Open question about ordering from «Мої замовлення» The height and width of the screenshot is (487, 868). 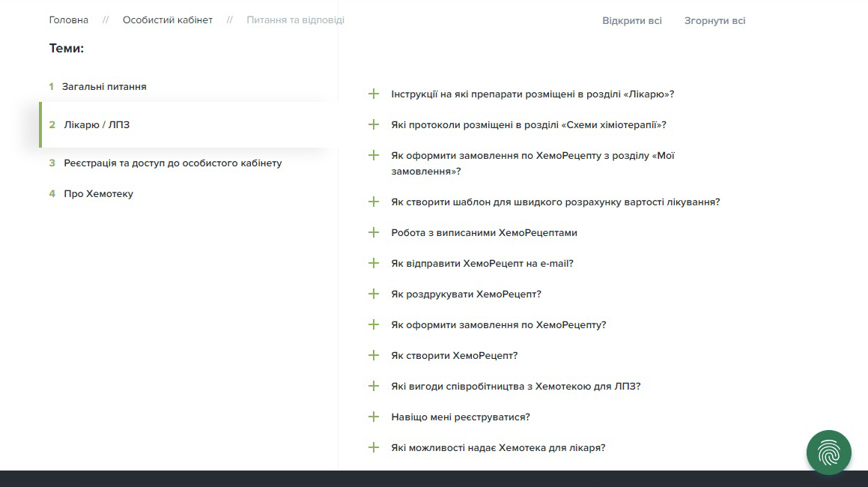click(532, 163)
